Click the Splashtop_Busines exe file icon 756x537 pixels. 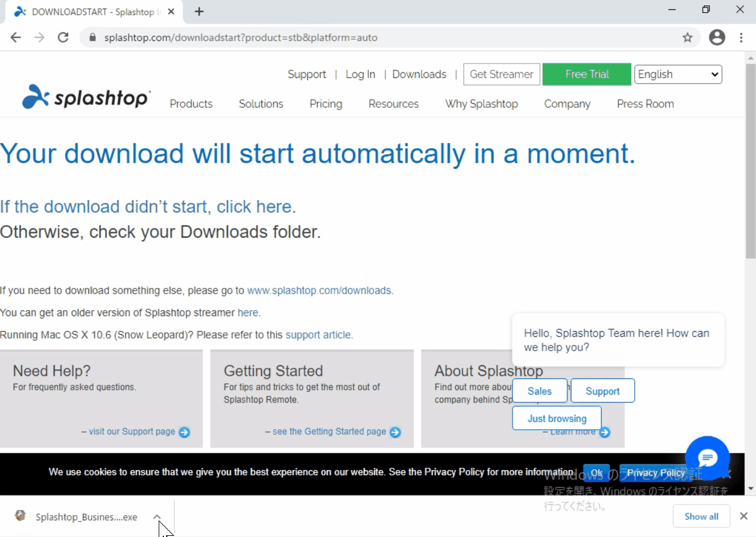click(20, 516)
